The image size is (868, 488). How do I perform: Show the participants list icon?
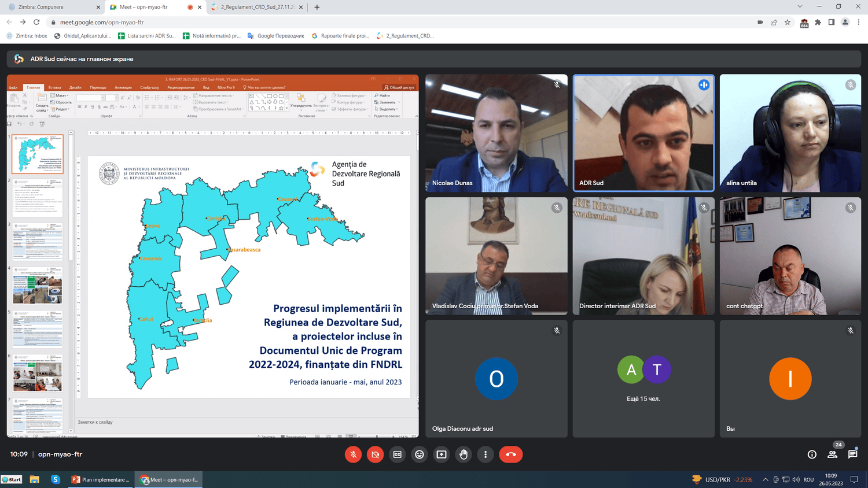click(x=832, y=454)
